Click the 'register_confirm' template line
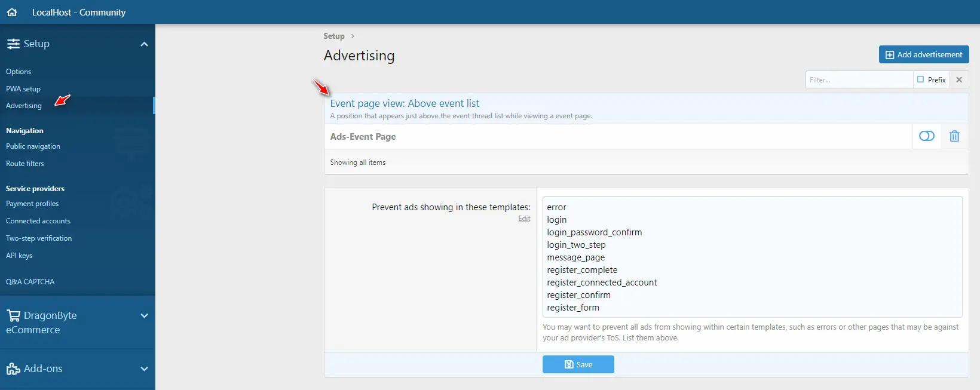 click(x=578, y=295)
